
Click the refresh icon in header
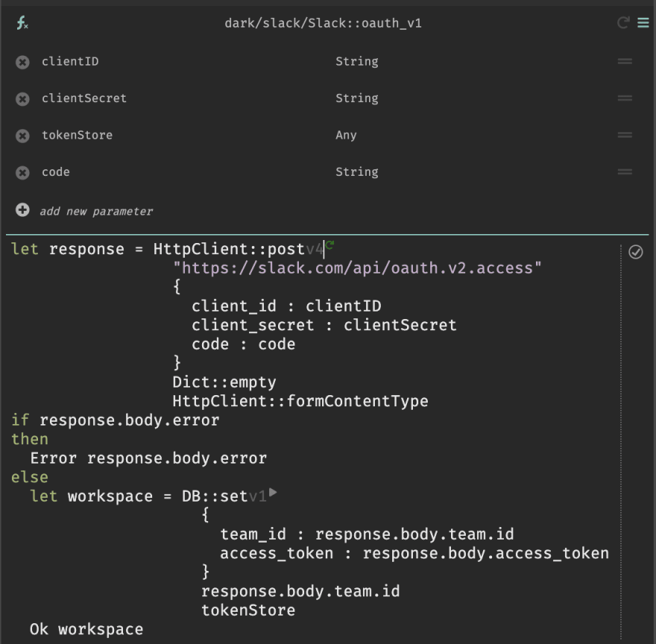point(623,22)
